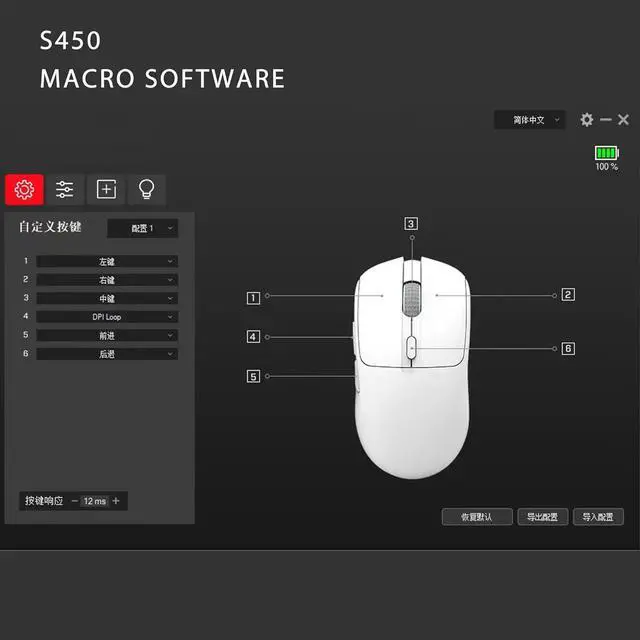
Task: Select button marker 6 on the right side
Action: [567, 349]
